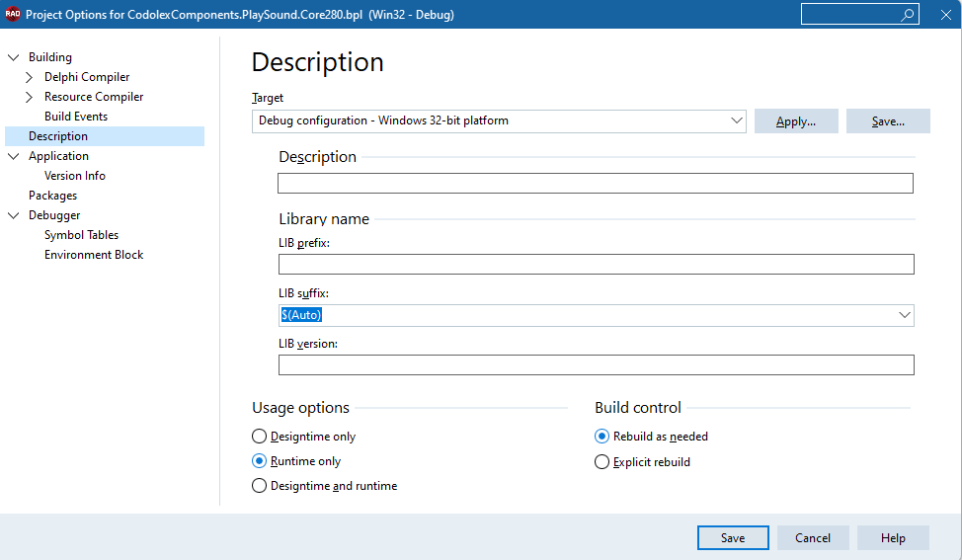Expand the Resource Compiler node

pos(29,97)
